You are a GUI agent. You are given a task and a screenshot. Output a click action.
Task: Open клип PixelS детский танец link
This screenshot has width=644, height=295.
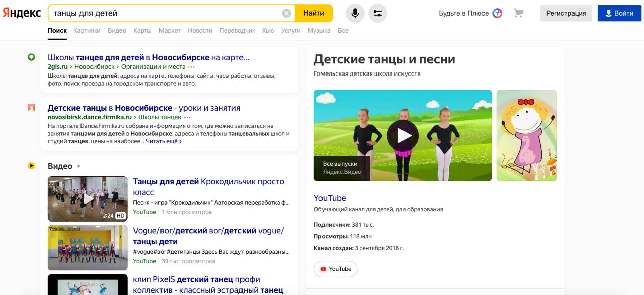(208, 285)
